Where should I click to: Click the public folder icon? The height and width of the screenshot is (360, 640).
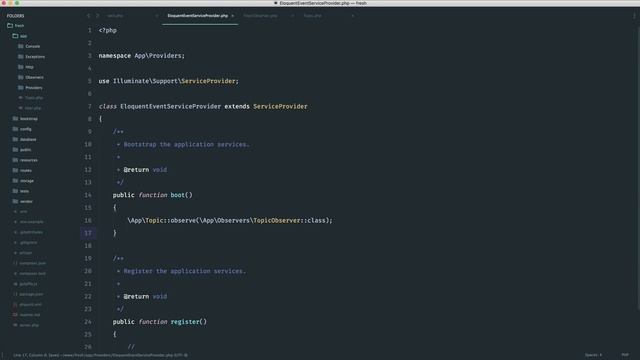point(15,149)
